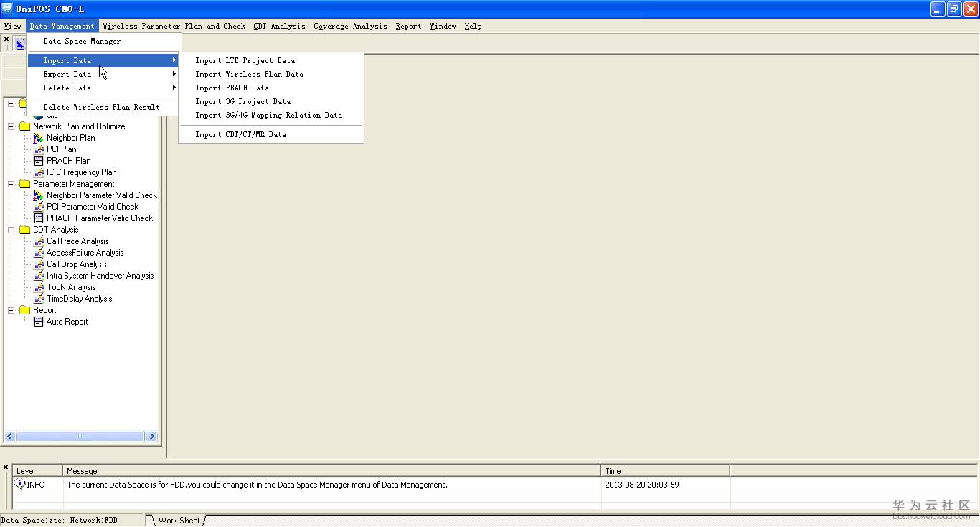The height and width of the screenshot is (527, 980).
Task: Click the Time column header
Action: point(666,471)
